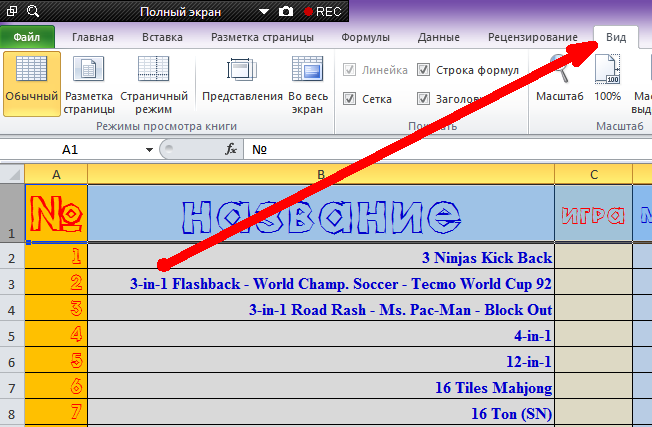This screenshot has width=652, height=427.
Task: Click the 4-in-1 cell
Action: click(321, 334)
